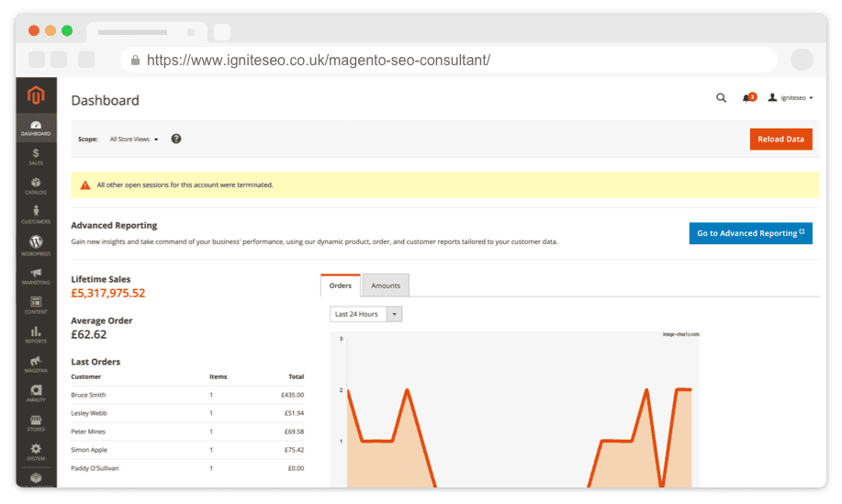842x504 pixels.
Task: Open the System sidebar menu
Action: point(36,452)
